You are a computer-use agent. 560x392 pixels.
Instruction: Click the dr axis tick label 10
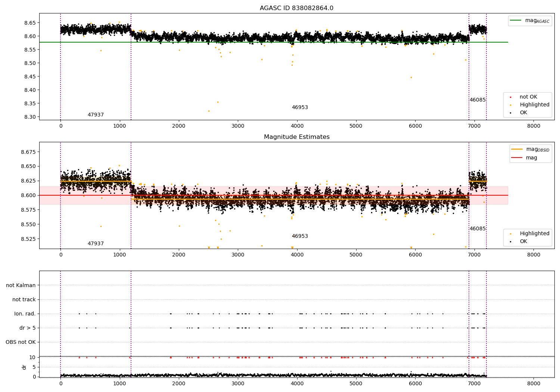[x=32, y=357]
